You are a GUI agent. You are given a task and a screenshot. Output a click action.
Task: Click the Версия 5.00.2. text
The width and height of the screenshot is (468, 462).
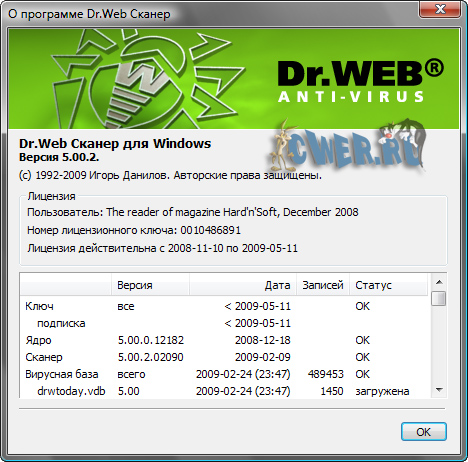tap(59, 157)
